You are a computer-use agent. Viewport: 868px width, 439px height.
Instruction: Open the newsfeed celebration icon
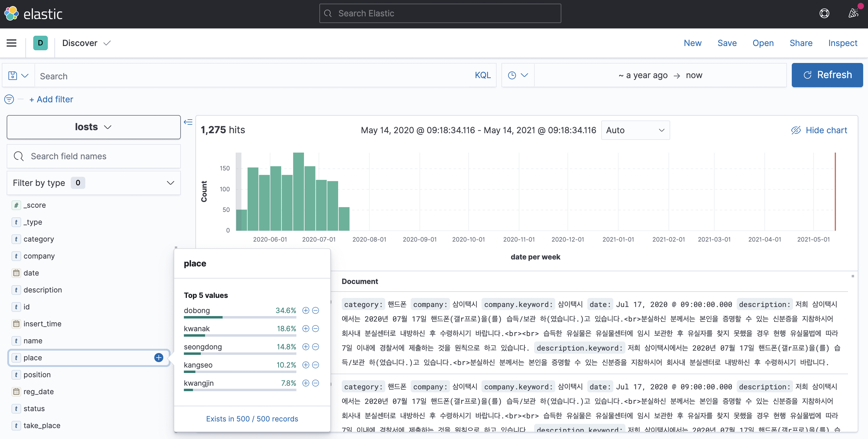(853, 14)
